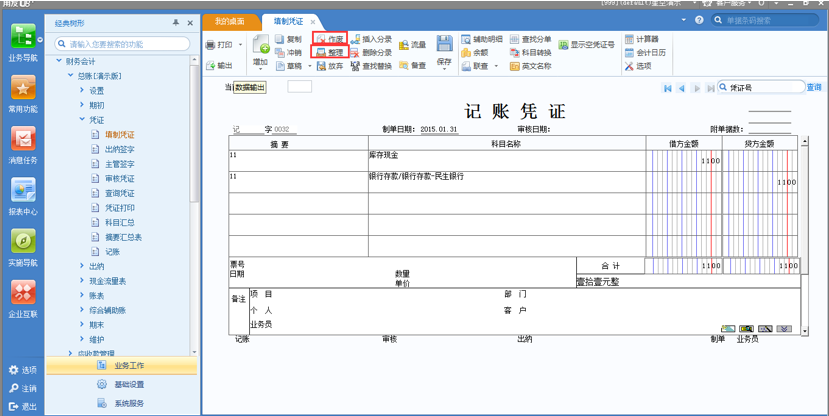Image resolution: width=829 pixels, height=416 pixels.
Task: Click the 流量 (Cash flow) toolbar button
Action: 412,45
